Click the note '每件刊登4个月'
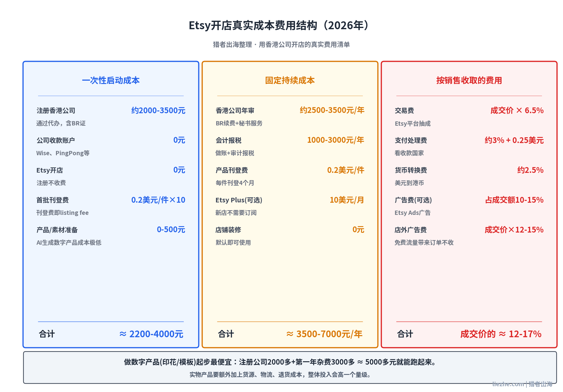The image size is (563, 392). [x=235, y=183]
